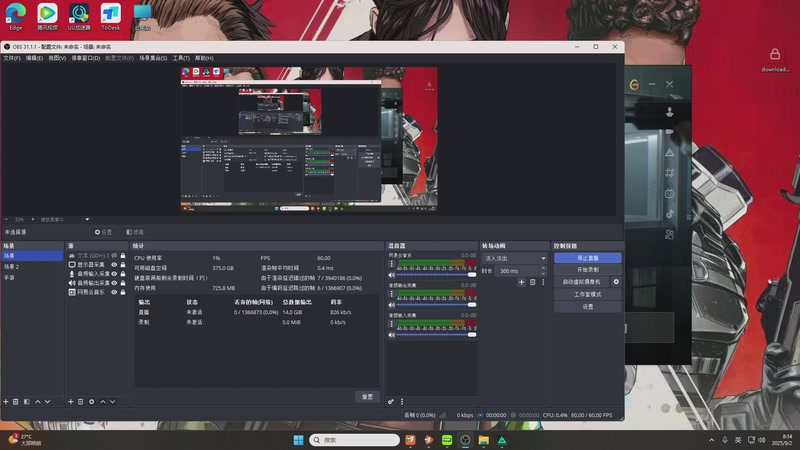Remove selected source with trash icon
Image resolution: width=800 pixels, height=450 pixels.
click(x=81, y=402)
